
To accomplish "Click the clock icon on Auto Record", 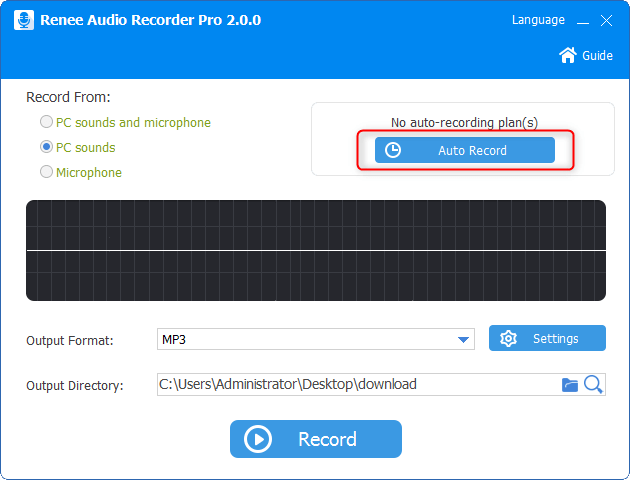I will click(x=394, y=150).
